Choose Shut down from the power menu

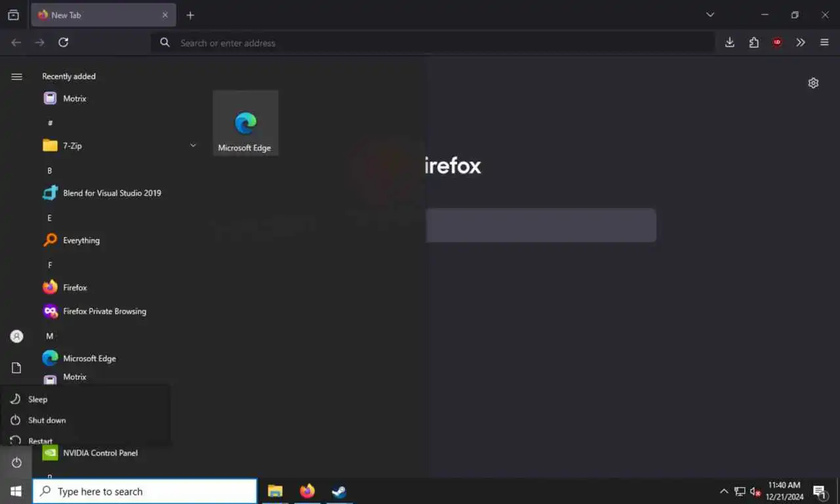pyautogui.click(x=85, y=420)
